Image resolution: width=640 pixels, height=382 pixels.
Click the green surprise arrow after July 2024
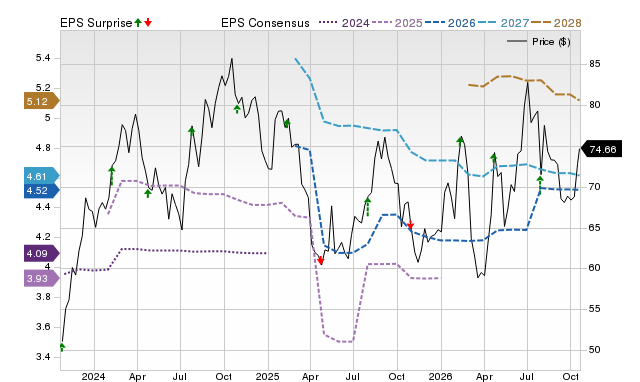coord(192,131)
